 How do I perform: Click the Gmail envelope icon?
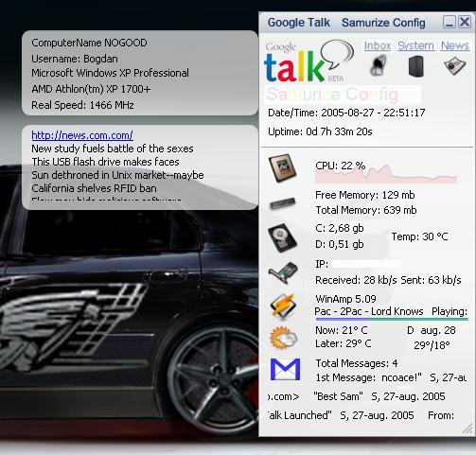coord(285,369)
